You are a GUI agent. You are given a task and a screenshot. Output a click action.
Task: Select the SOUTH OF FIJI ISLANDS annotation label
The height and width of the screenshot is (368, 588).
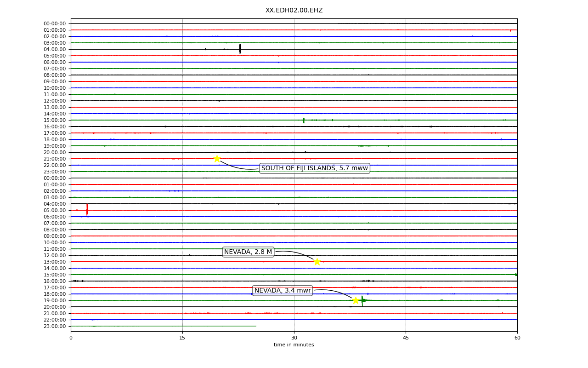(315, 168)
